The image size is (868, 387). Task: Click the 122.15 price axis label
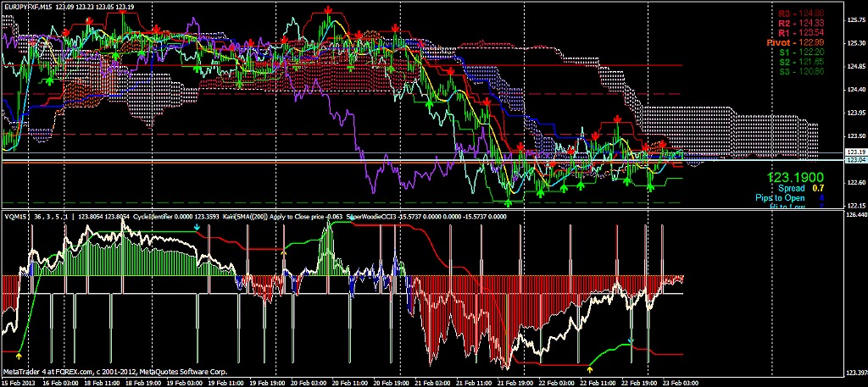856,206
